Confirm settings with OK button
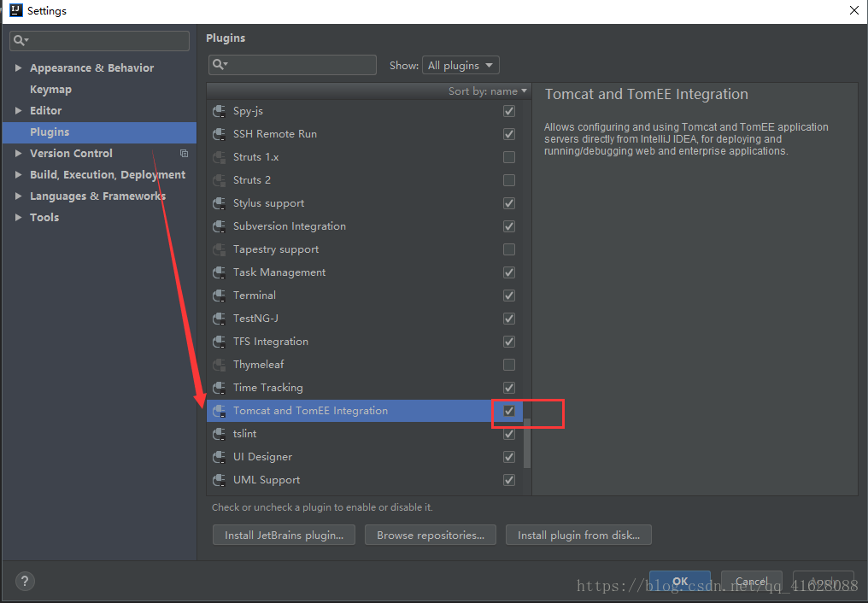868x603 pixels. click(680, 582)
